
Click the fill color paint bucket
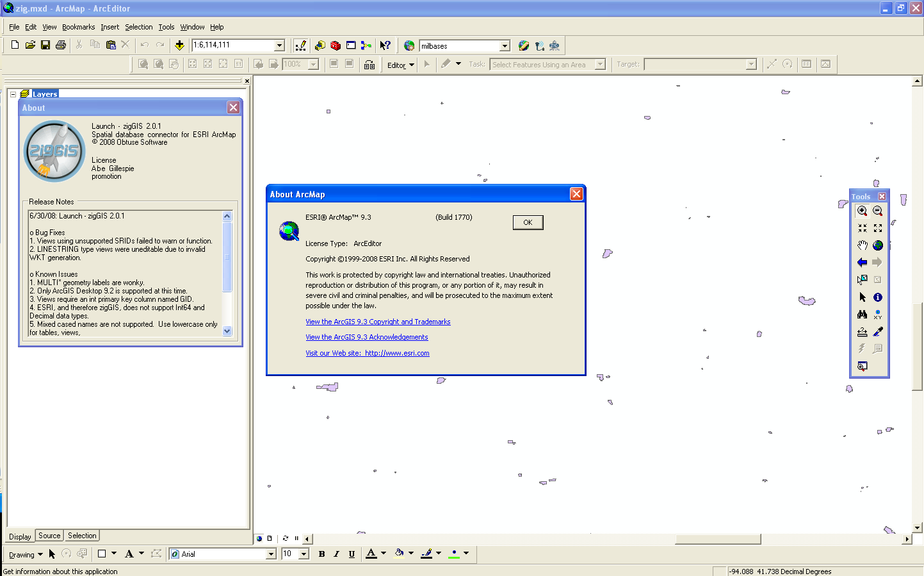pyautogui.click(x=399, y=554)
